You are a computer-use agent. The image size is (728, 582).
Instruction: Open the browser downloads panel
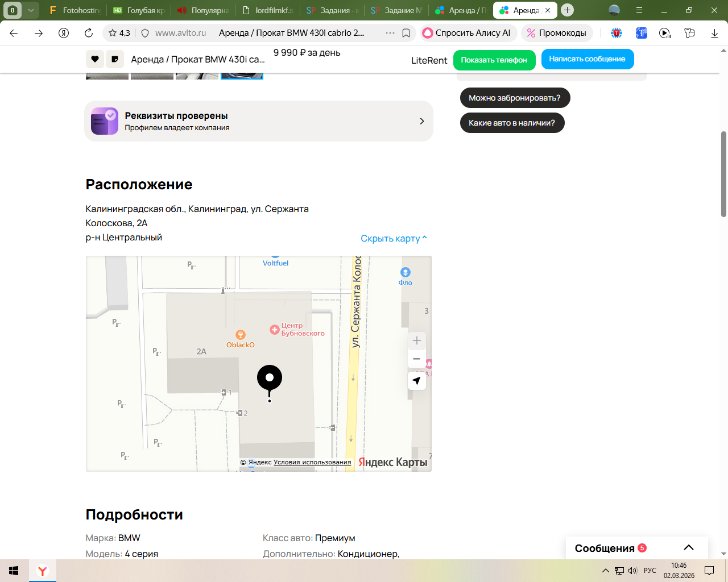coord(714,33)
